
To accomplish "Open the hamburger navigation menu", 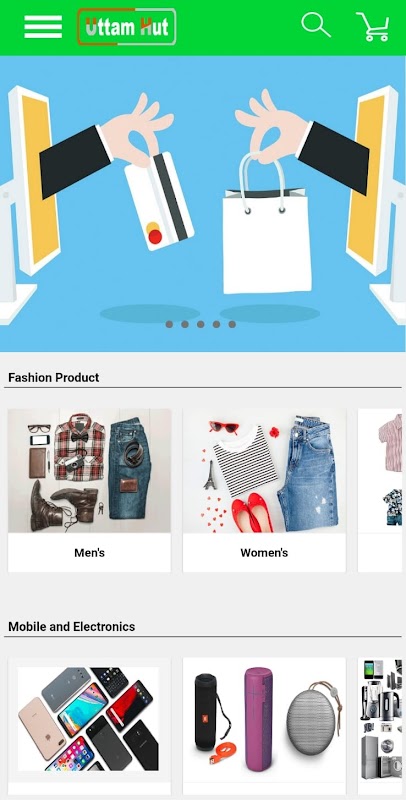I will point(43,27).
